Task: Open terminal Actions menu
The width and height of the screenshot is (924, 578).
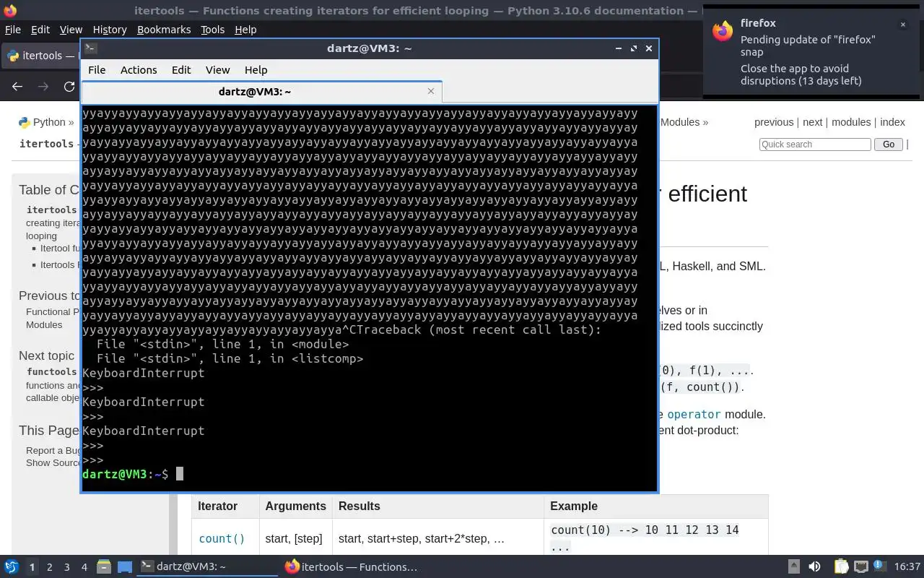Action: pos(139,70)
